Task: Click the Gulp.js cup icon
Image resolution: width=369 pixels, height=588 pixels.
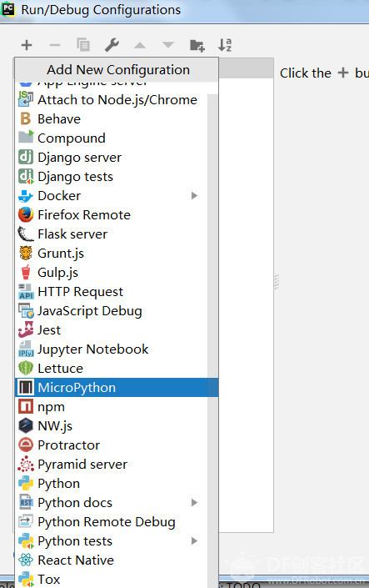Action: point(26,272)
